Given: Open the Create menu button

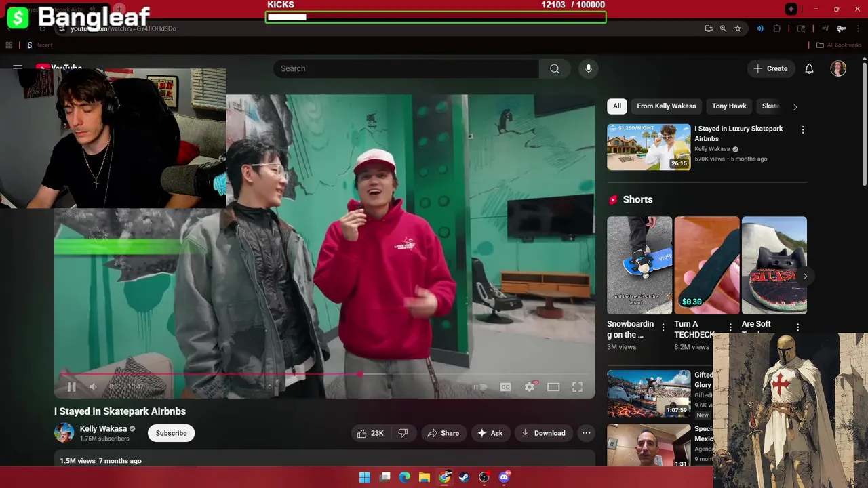Looking at the screenshot, I should (771, 68).
